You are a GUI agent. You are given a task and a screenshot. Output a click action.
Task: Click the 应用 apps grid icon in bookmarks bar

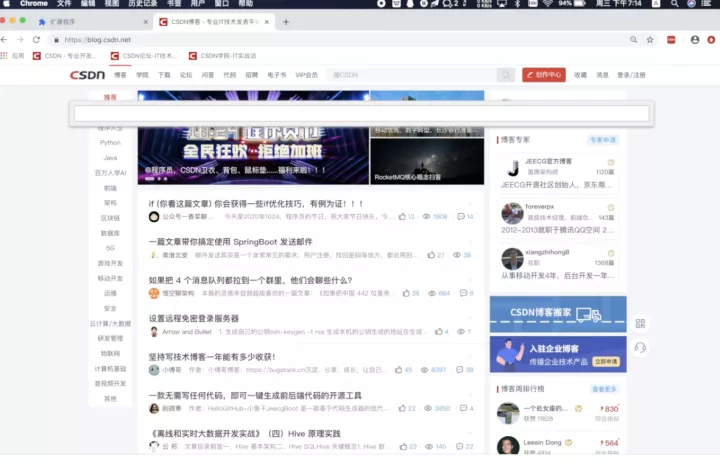4,56
